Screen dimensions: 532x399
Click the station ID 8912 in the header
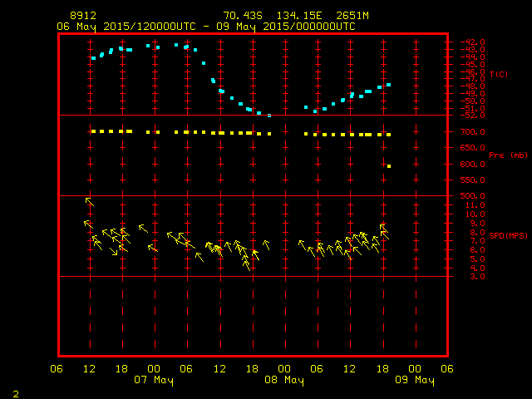tap(83, 16)
